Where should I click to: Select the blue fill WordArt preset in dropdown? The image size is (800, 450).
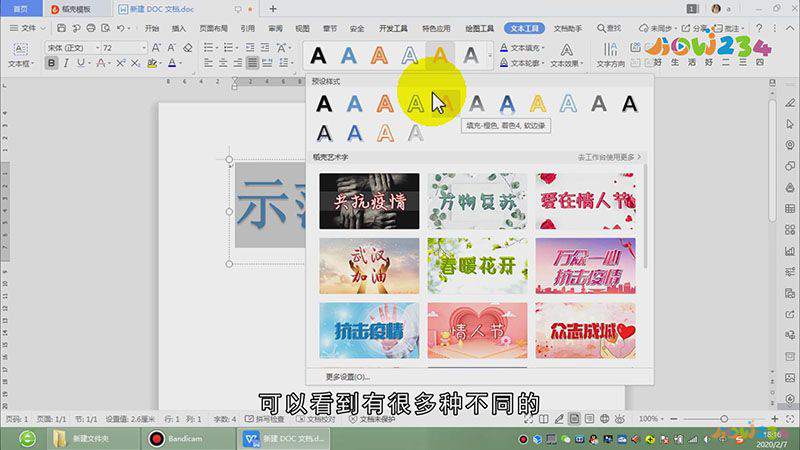coord(355,104)
